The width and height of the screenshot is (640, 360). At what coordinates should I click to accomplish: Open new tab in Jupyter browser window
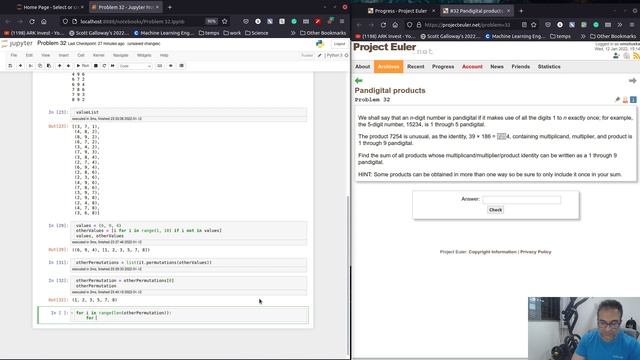click(x=170, y=7)
